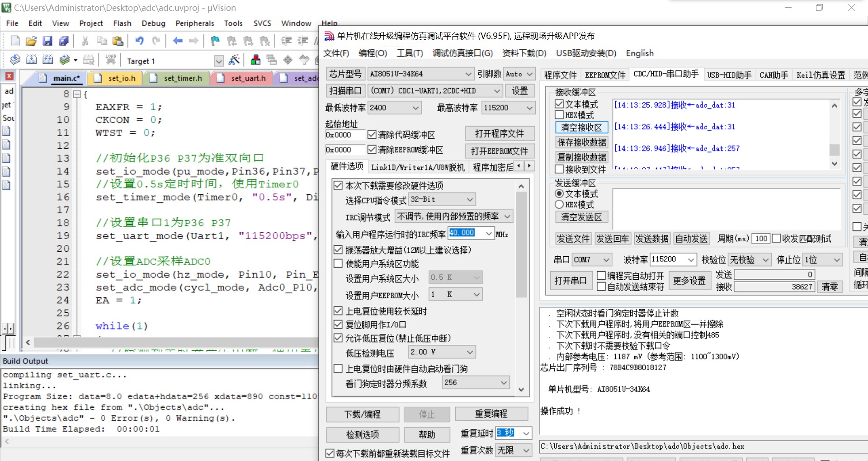Toggle 每次下载前都重新装载目标文件 checkbox
Image resolution: width=868 pixels, height=461 pixels.
tap(330, 453)
